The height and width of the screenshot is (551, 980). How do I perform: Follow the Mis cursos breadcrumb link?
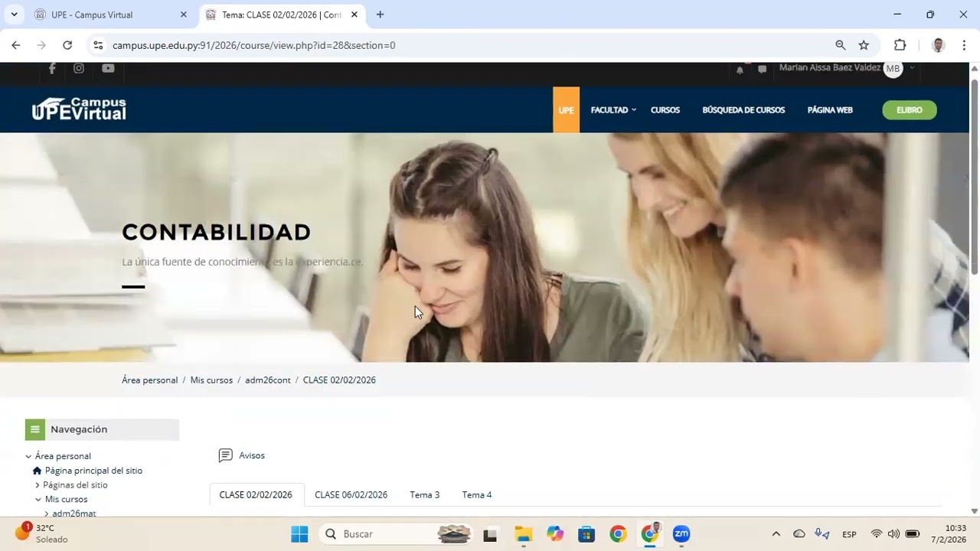211,380
